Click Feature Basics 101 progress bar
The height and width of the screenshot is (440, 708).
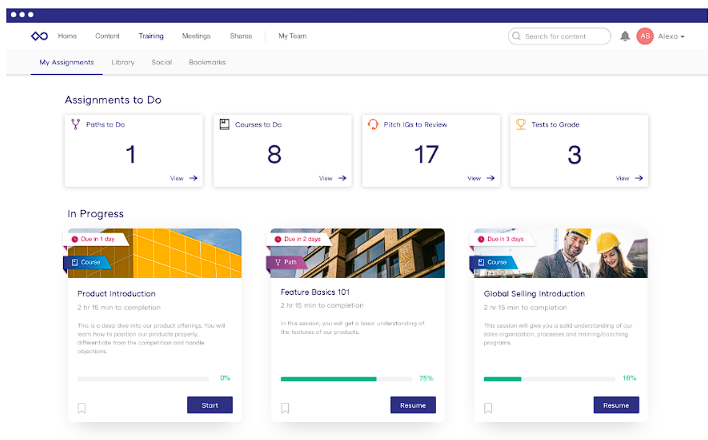point(346,379)
